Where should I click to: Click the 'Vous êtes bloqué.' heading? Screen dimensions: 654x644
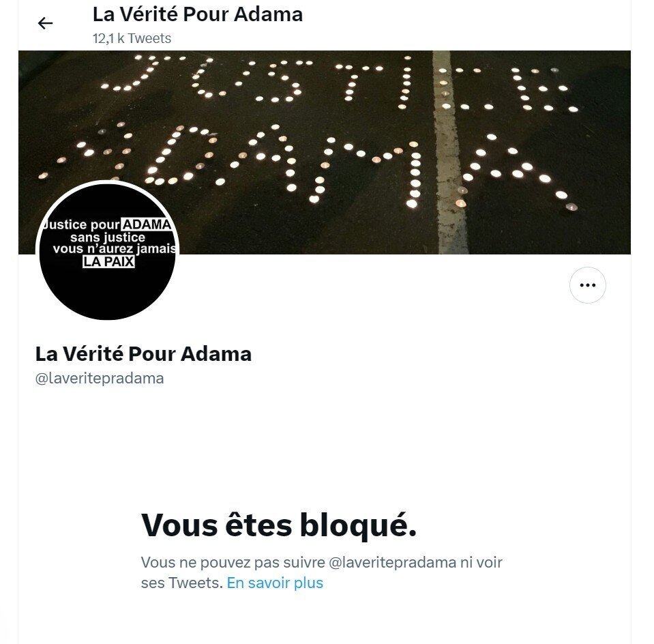click(279, 525)
